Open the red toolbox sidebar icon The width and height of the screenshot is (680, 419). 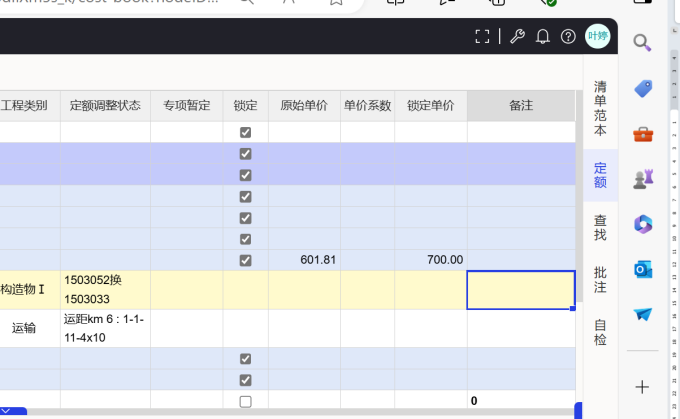click(x=642, y=134)
